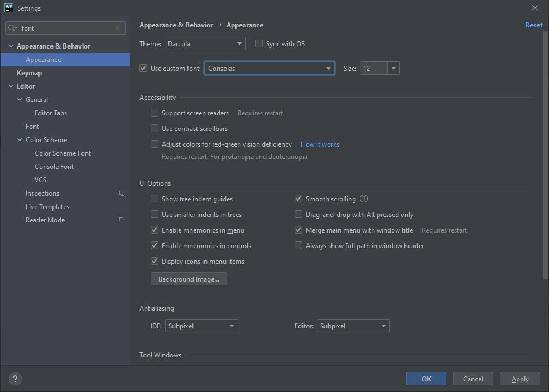The height and width of the screenshot is (392, 549).
Task: Click the Reader Mode project-level settings icon
Action: pyautogui.click(x=122, y=220)
